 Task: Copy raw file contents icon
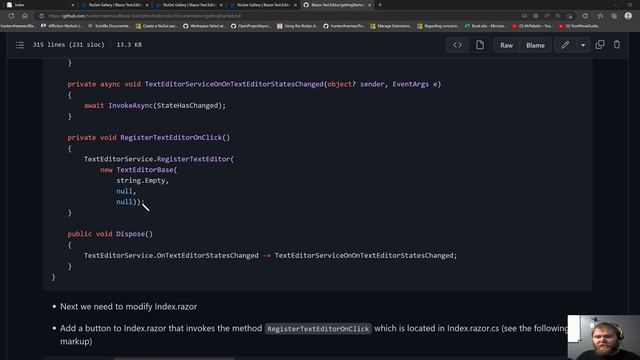coord(600,44)
